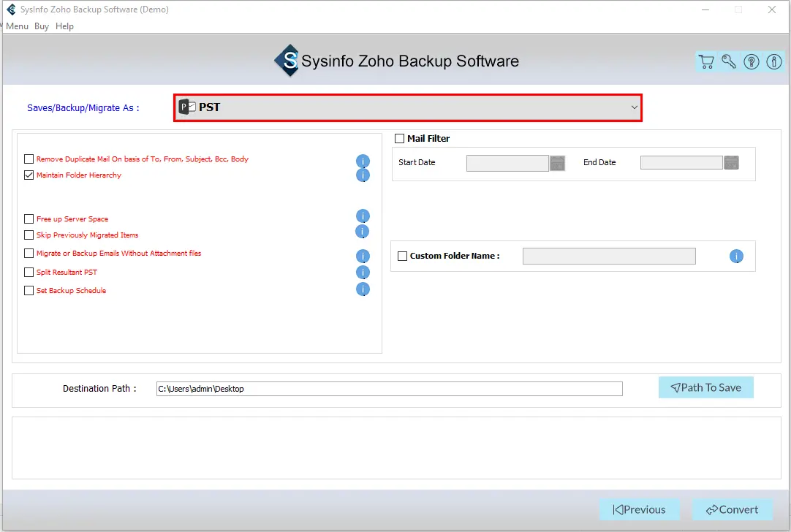Open the Start Date calendar picker
Image resolution: width=791 pixels, height=532 pixels.
pyautogui.click(x=557, y=164)
